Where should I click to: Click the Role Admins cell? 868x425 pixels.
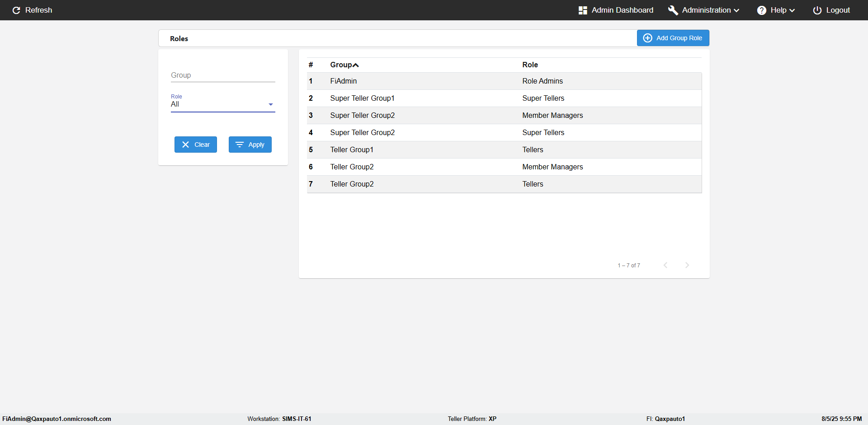(x=542, y=81)
